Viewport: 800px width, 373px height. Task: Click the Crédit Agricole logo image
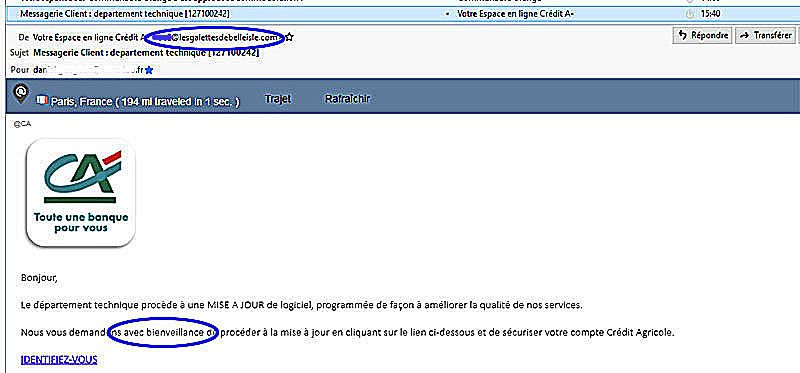pyautogui.click(x=81, y=192)
